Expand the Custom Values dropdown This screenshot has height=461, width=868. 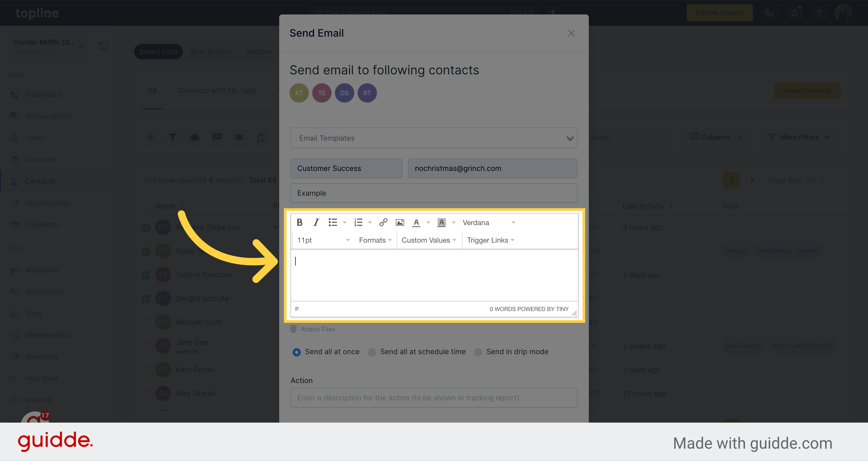429,240
